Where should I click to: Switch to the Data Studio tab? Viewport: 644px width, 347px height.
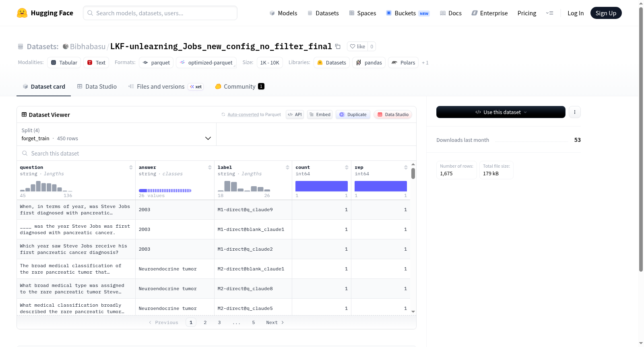point(97,87)
